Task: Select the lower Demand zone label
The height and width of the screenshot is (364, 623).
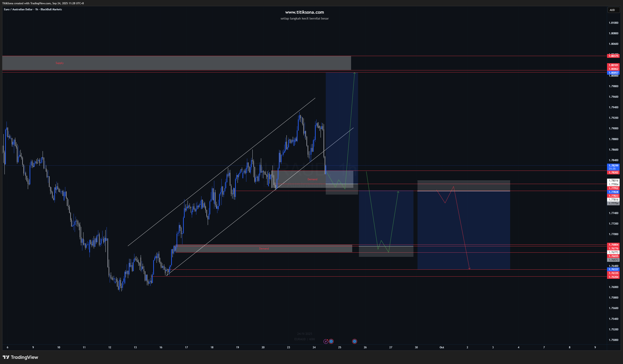Action: pos(264,248)
